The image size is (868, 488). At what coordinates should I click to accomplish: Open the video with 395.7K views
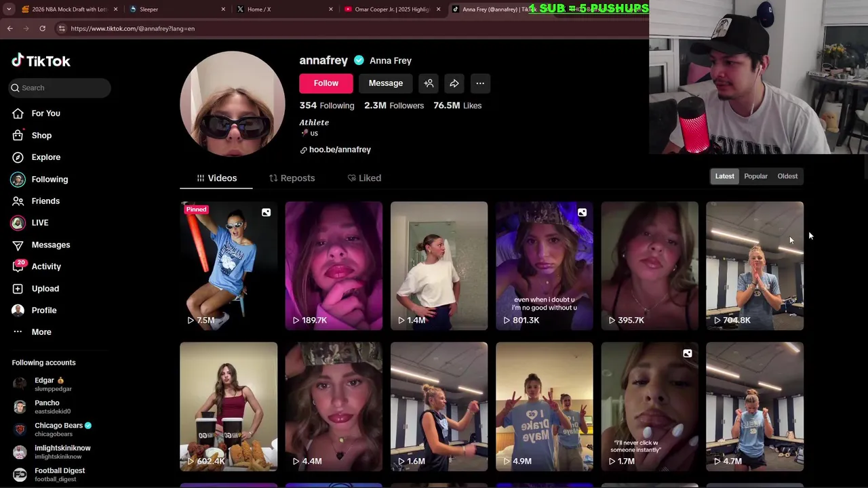(649, 266)
